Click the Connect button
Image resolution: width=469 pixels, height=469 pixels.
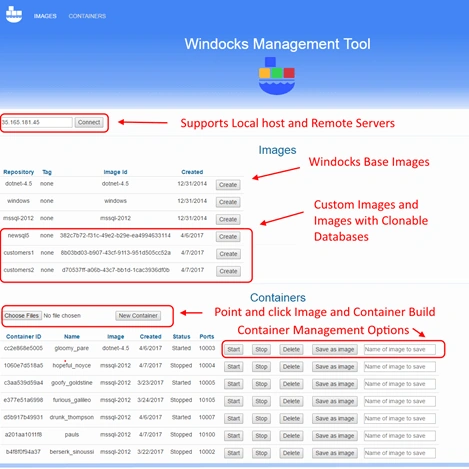pos(89,122)
